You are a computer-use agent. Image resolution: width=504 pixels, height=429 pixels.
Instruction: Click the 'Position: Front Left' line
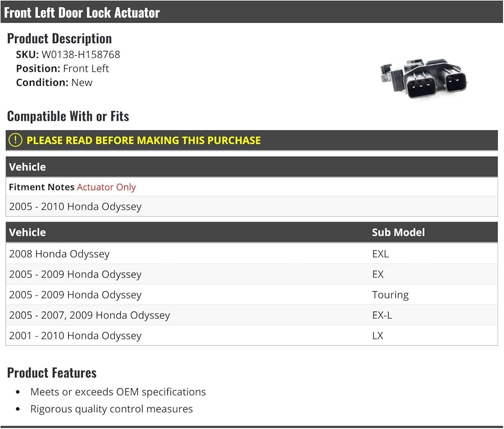pyautogui.click(x=62, y=69)
